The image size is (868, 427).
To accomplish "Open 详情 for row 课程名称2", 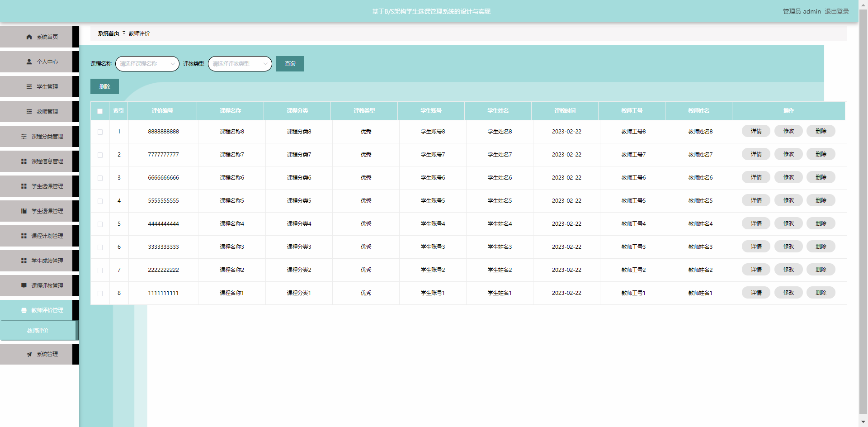I will coord(756,270).
